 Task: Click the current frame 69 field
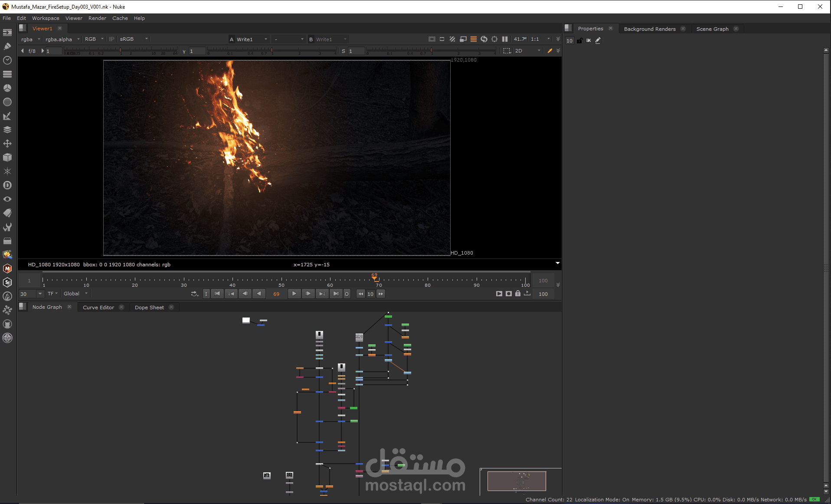[276, 294]
